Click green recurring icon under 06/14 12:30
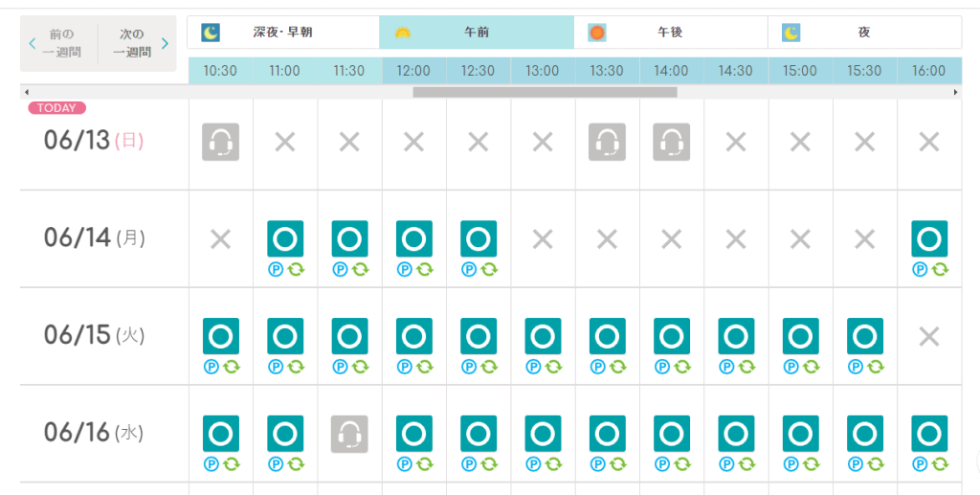 (489, 269)
